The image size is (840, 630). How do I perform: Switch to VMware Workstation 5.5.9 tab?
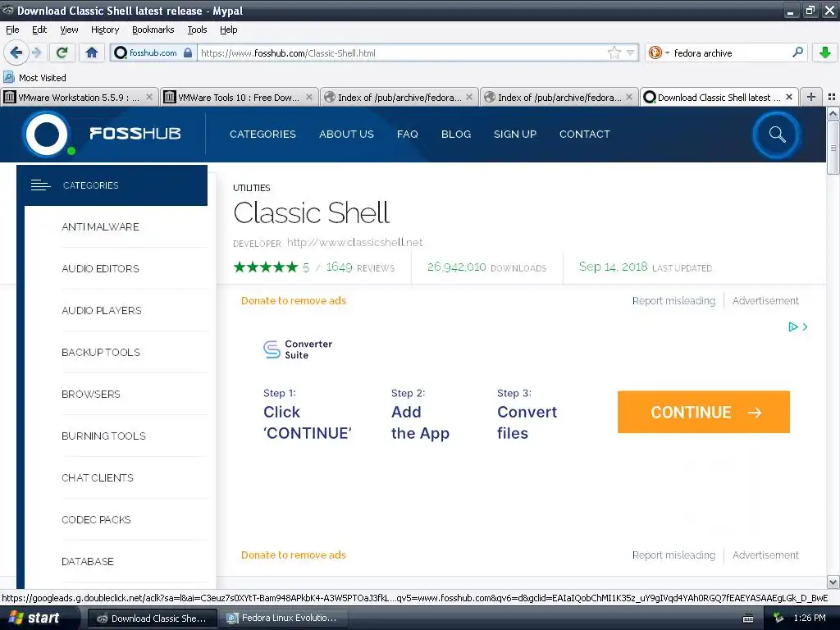point(80,97)
